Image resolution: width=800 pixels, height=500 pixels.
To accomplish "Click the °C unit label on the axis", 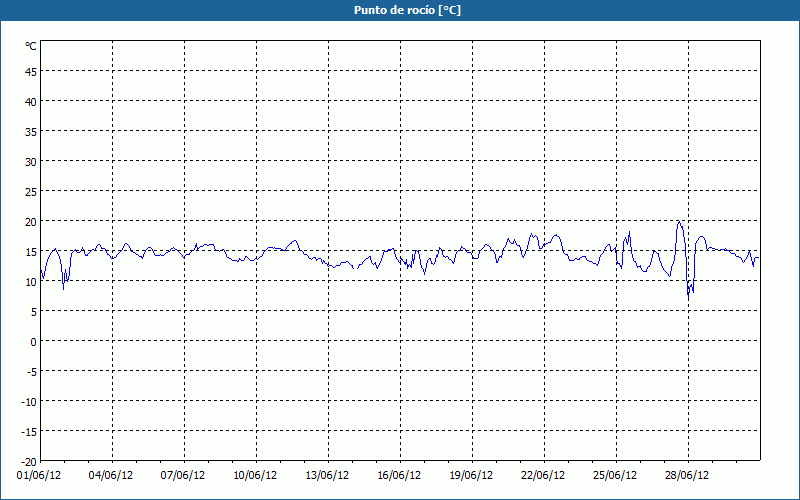I will (31, 46).
